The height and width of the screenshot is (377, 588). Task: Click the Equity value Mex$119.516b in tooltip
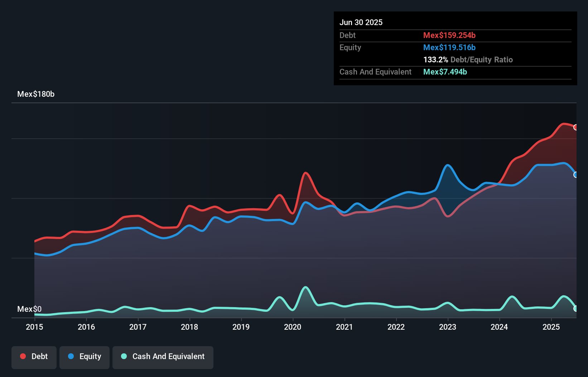(x=449, y=47)
